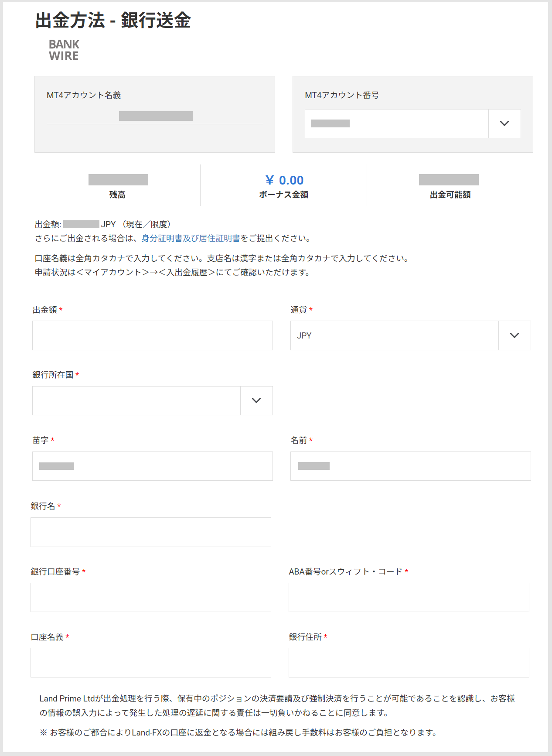Focus the 名前 first name field
This screenshot has height=756, width=552.
410,466
